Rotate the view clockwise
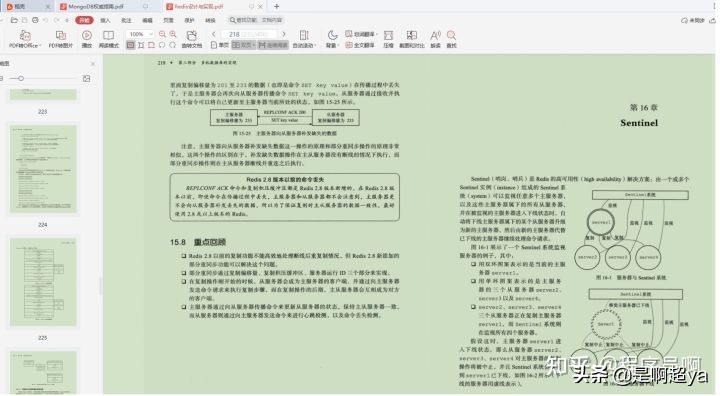 click(x=173, y=45)
